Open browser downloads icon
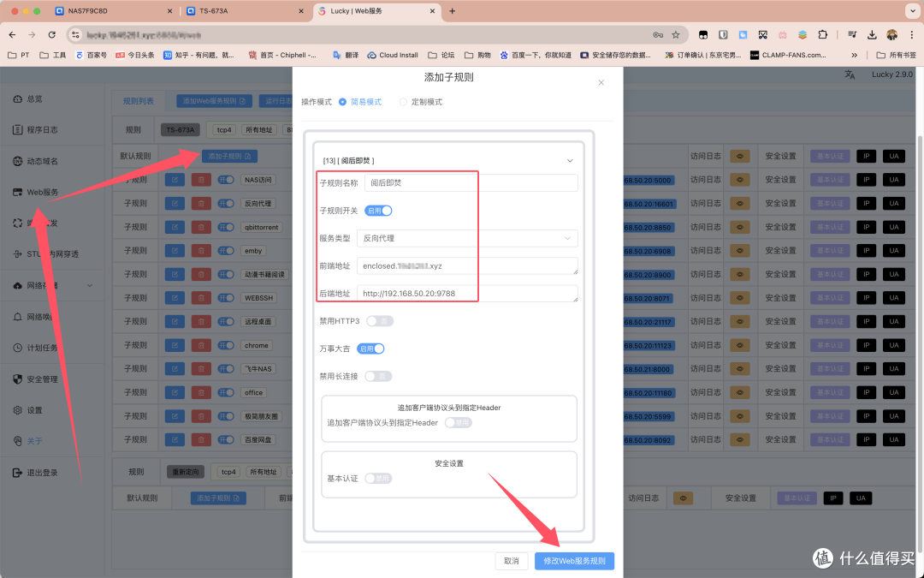 (872, 35)
